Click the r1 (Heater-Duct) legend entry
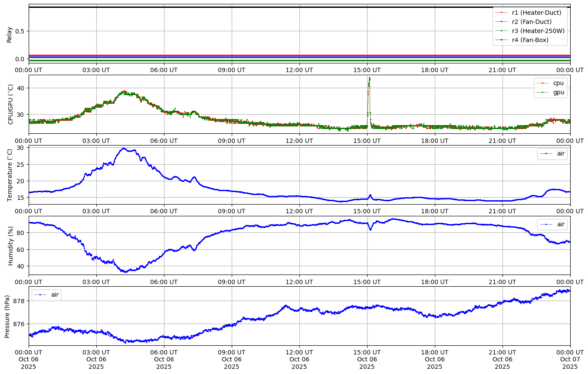This screenshot has height=374, width=588. pos(536,13)
